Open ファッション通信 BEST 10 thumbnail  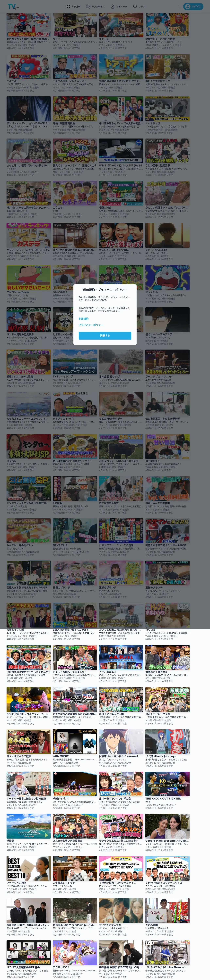29,869
